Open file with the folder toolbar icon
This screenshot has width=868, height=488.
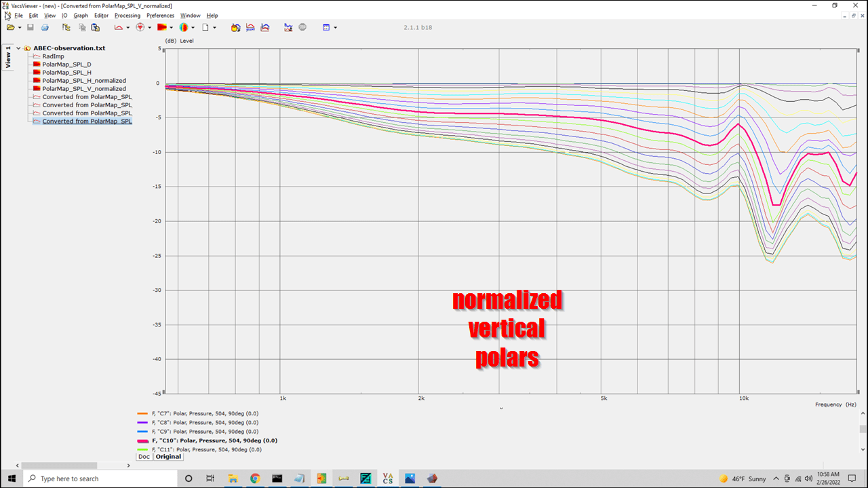[x=11, y=27]
